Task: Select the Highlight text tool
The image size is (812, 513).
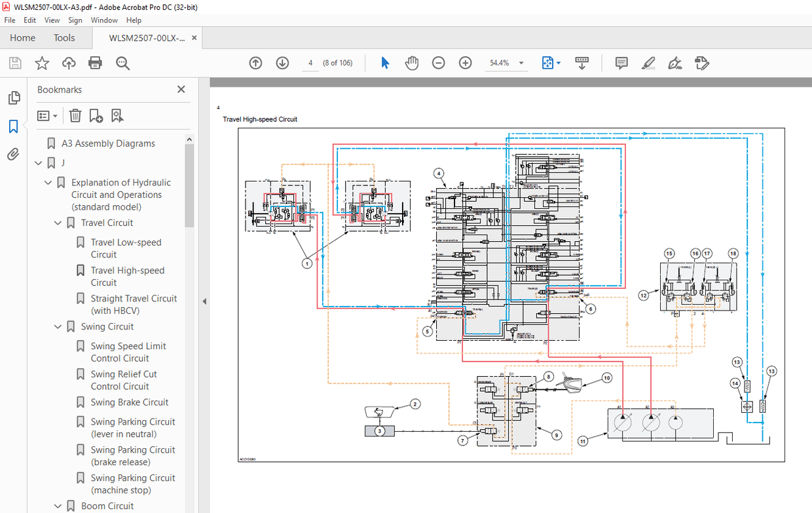Action: (x=648, y=62)
